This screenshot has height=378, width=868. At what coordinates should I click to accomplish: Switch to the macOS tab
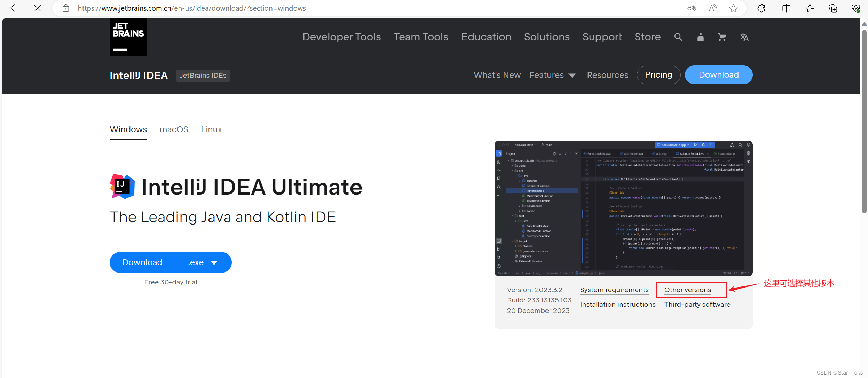coord(174,129)
